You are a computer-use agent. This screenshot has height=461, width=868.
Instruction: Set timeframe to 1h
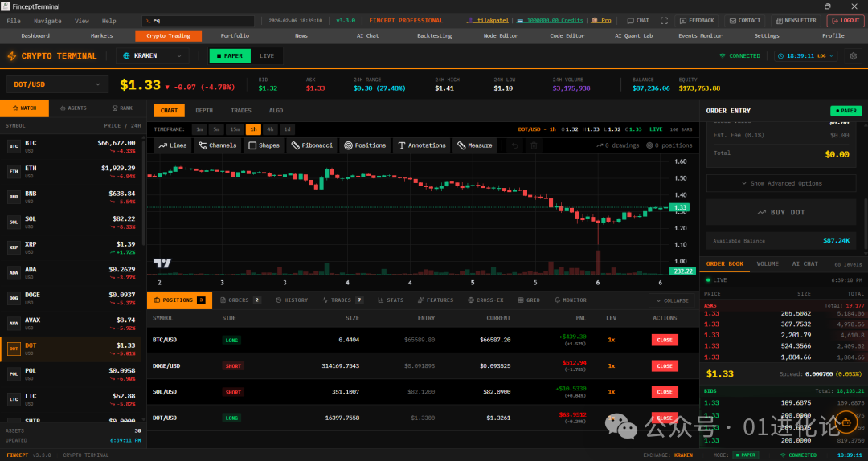tap(253, 129)
